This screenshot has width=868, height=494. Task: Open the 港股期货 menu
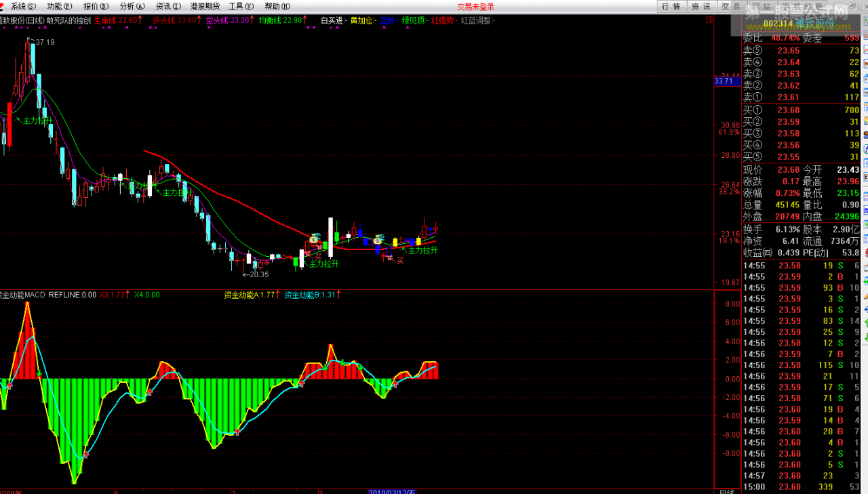point(205,6)
